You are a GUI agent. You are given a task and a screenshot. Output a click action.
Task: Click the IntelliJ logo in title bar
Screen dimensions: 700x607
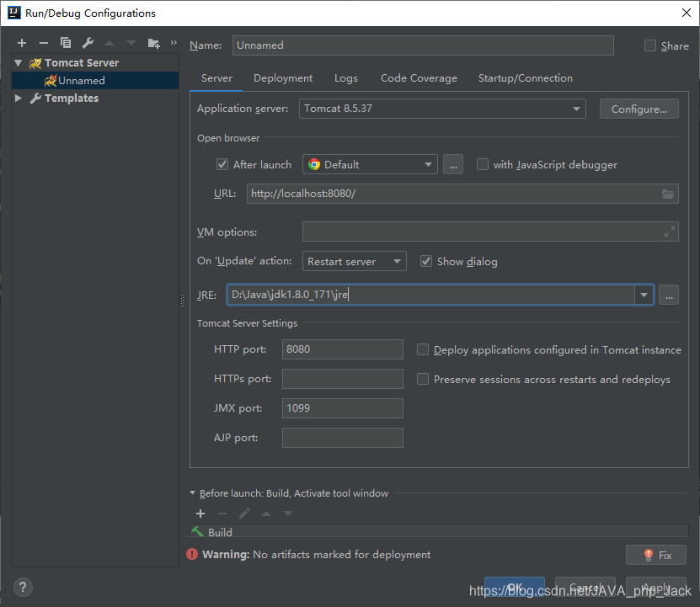[x=14, y=13]
